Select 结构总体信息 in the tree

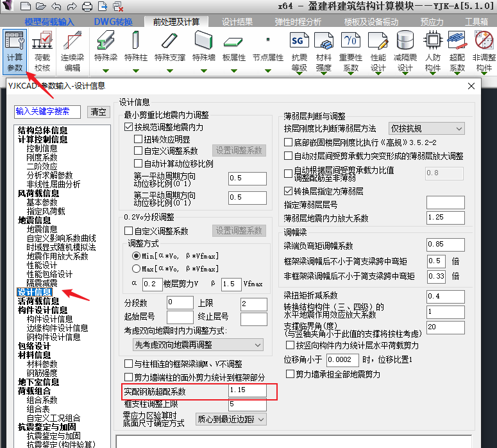pos(42,130)
